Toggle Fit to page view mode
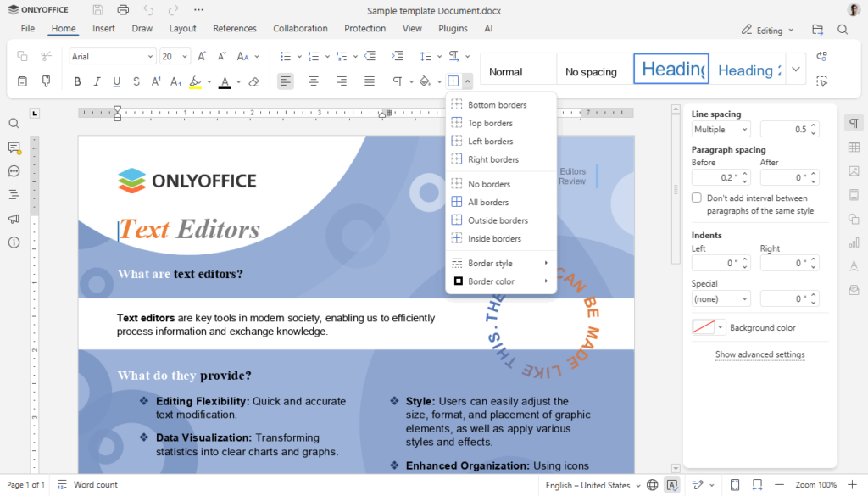 [735, 485]
